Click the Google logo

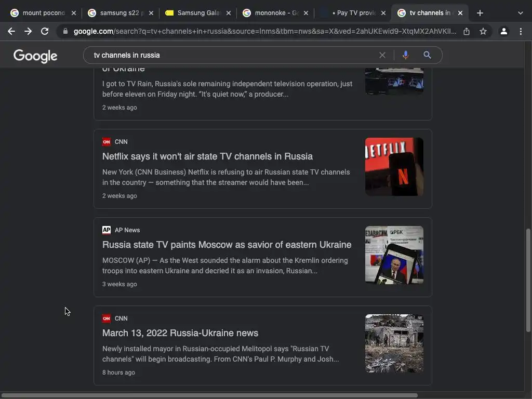35,56
